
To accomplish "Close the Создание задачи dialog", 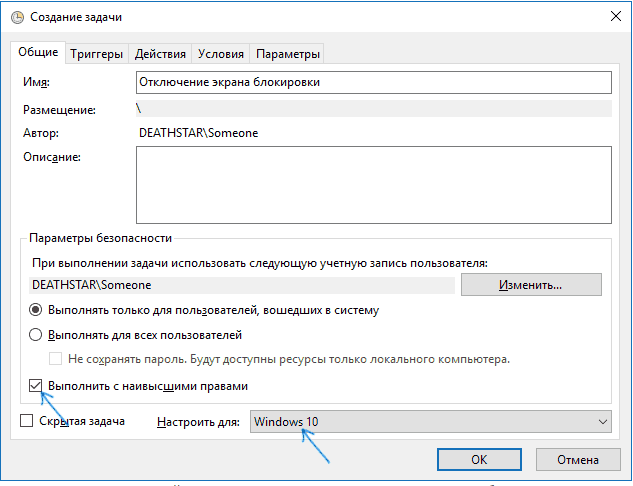I will pos(616,17).
